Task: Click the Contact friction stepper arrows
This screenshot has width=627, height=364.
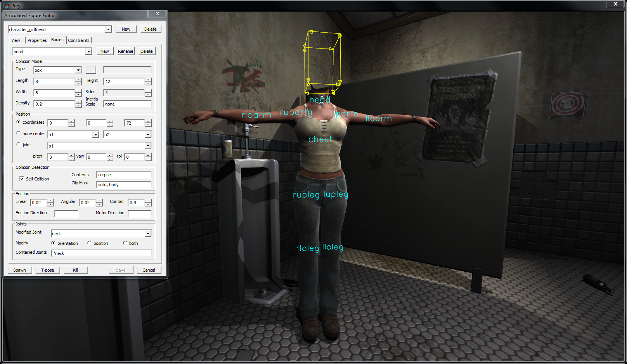Action: coord(148,203)
